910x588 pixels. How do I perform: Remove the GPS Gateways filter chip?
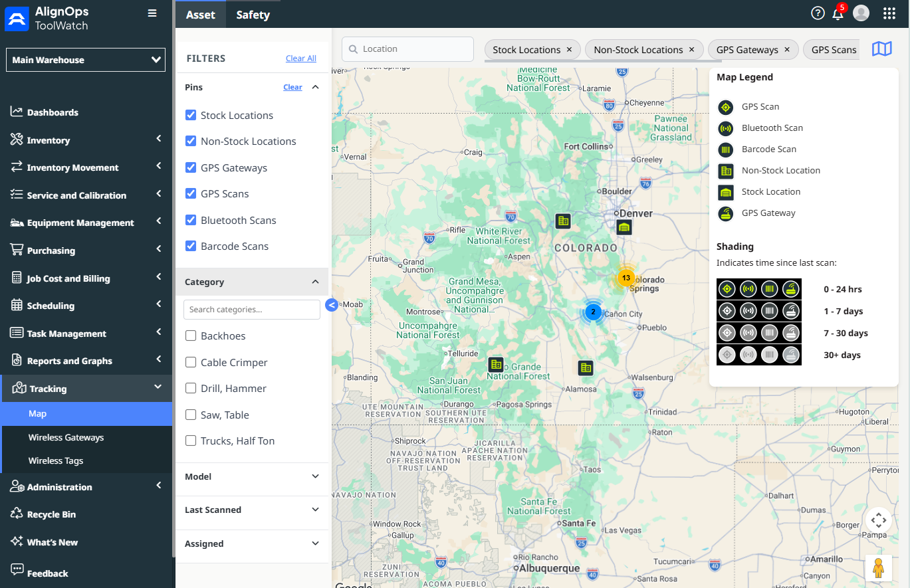[x=787, y=50]
